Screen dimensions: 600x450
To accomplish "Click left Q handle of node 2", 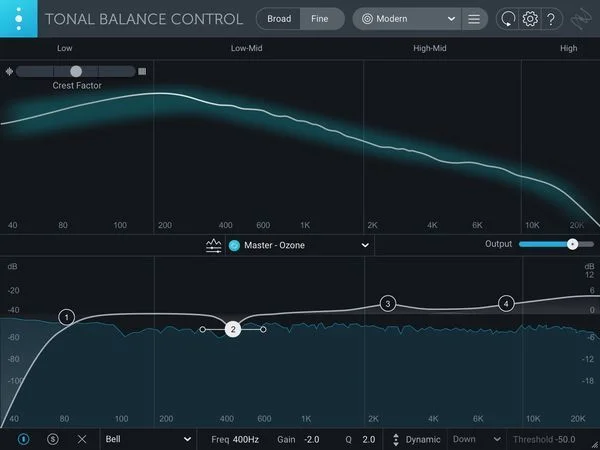I will (x=202, y=329).
